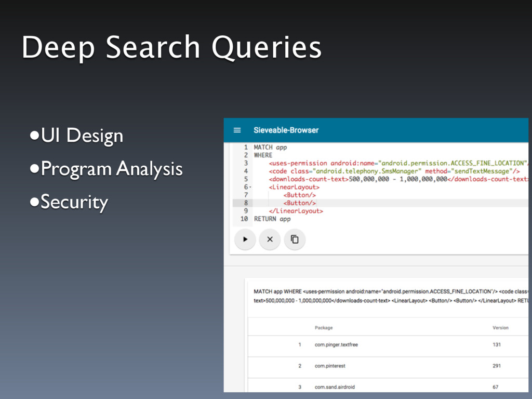Screen dimensions: 532x399
Task: Click the Sieveable-Browser title
Action: (x=286, y=130)
